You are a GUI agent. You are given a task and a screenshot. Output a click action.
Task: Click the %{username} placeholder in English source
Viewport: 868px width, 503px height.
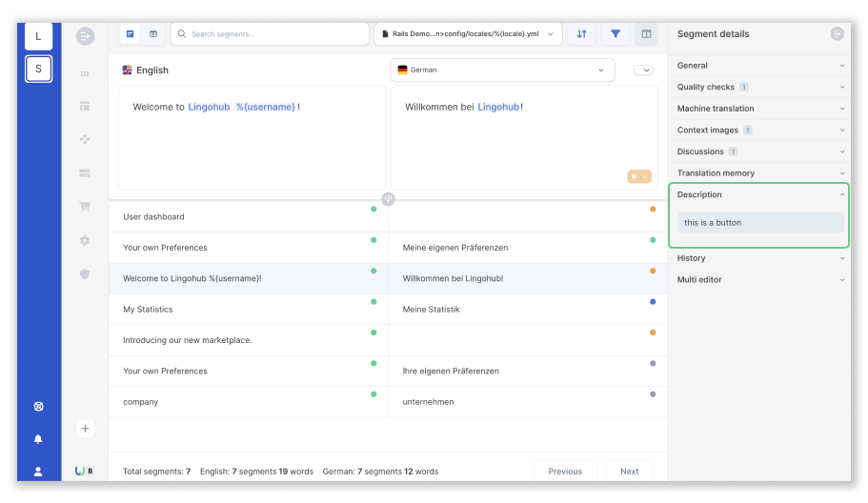pyautogui.click(x=266, y=107)
